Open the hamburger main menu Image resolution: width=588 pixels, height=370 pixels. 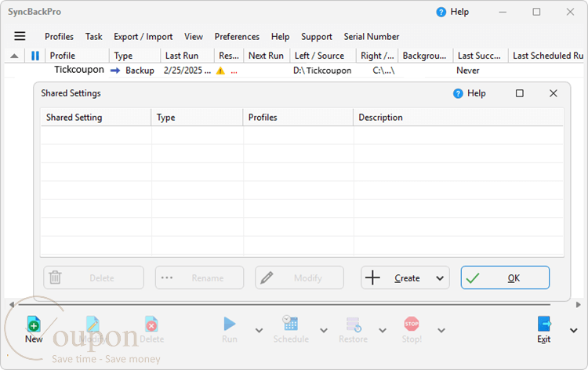point(20,36)
